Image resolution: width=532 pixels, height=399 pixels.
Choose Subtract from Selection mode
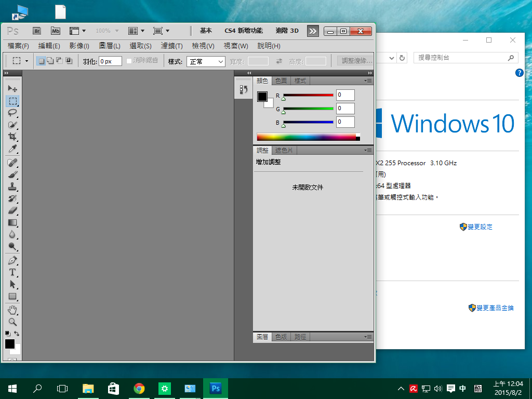coord(59,61)
